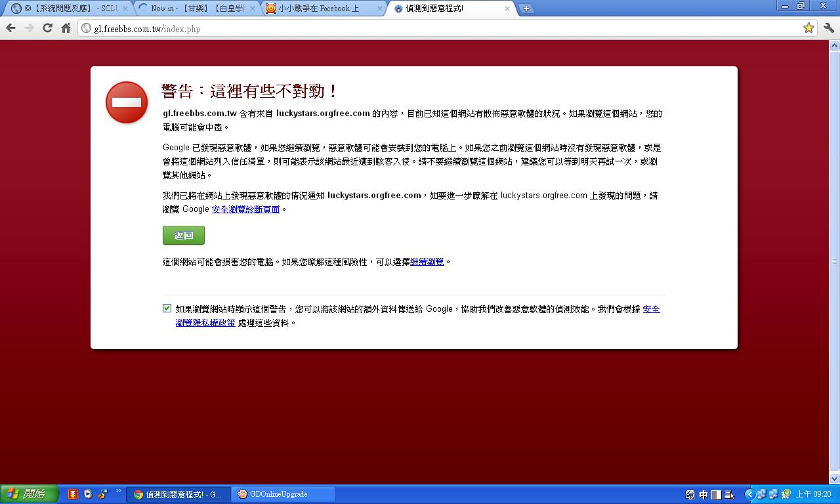This screenshot has height=504, width=840.
Task: Bookmark this page with the star icon
Action: [808, 28]
